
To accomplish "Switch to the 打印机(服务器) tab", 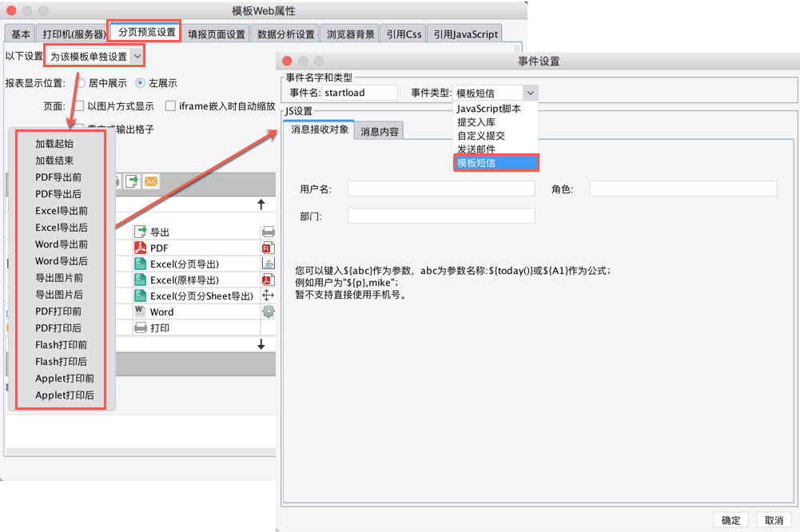I will tap(74, 34).
